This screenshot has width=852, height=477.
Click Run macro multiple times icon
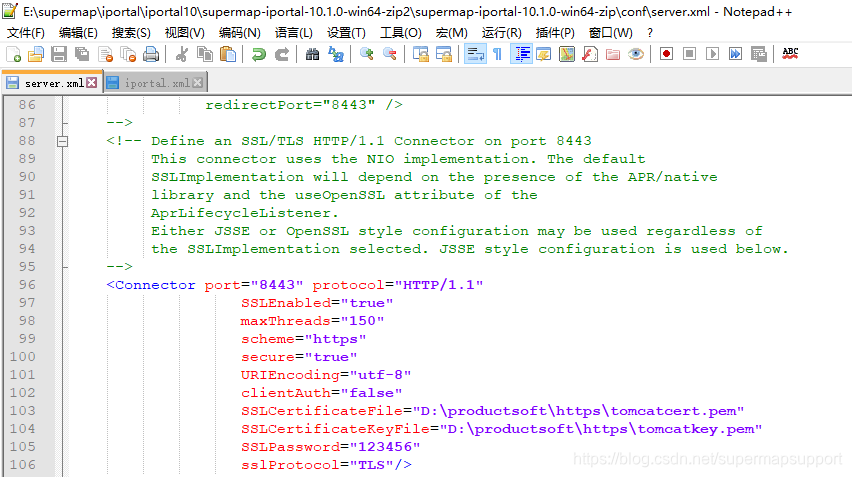tap(735, 54)
